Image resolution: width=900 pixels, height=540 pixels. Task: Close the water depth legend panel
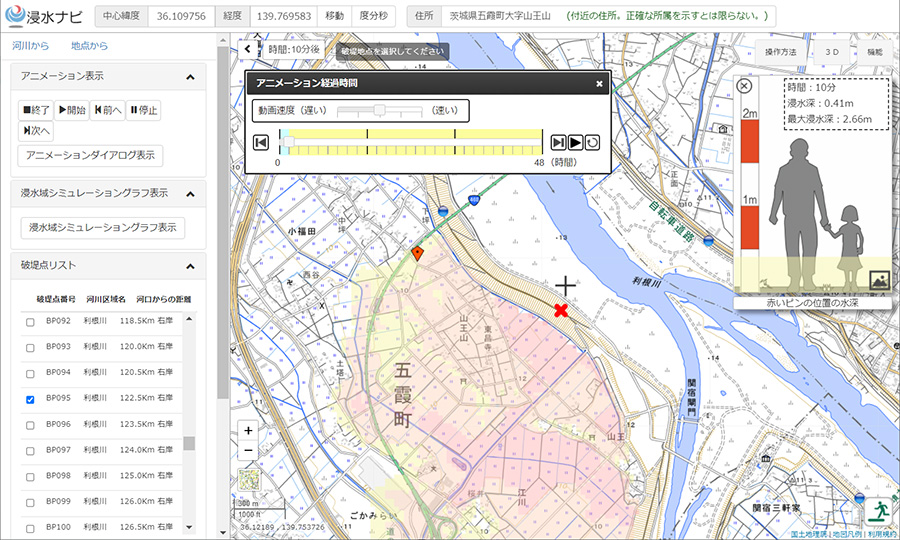click(x=744, y=87)
